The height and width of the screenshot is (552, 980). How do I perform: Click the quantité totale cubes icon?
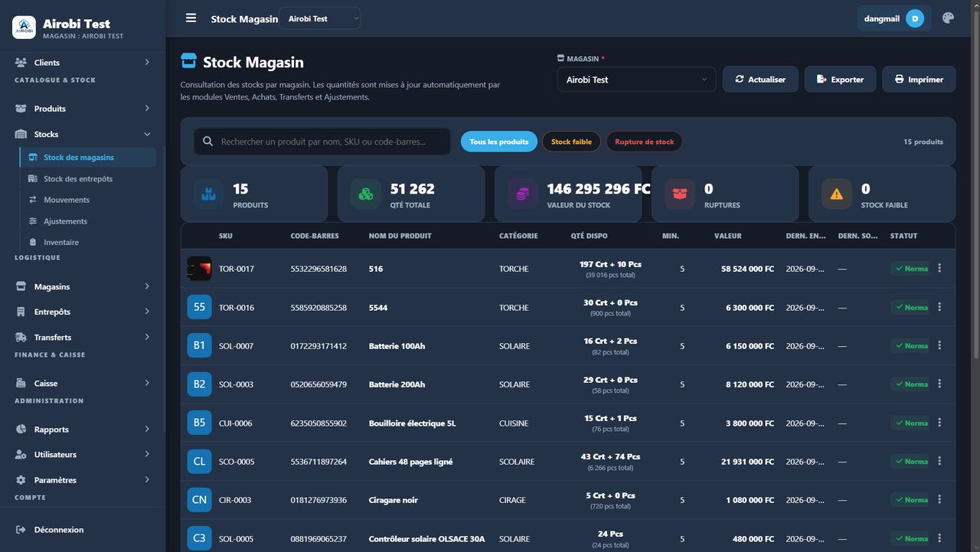(366, 194)
